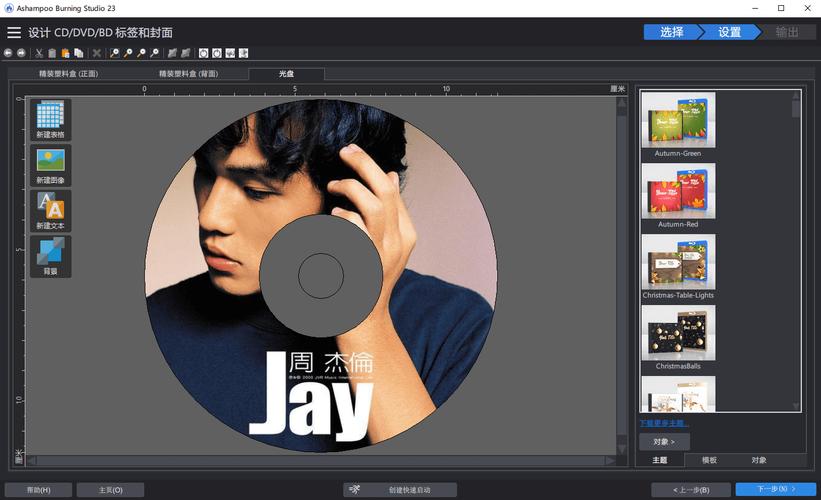
Task: Click the gray clipboard paste icon
Action: 52,53
